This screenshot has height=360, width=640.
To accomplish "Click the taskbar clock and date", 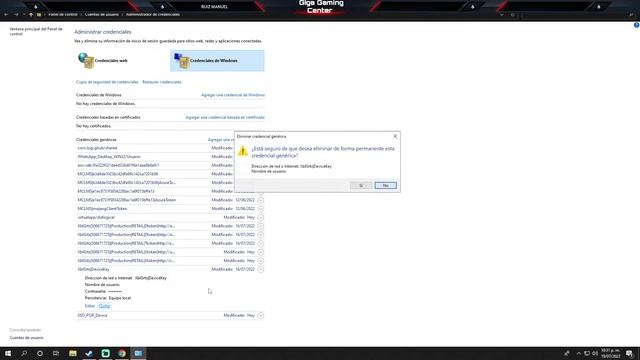I will (611, 353).
